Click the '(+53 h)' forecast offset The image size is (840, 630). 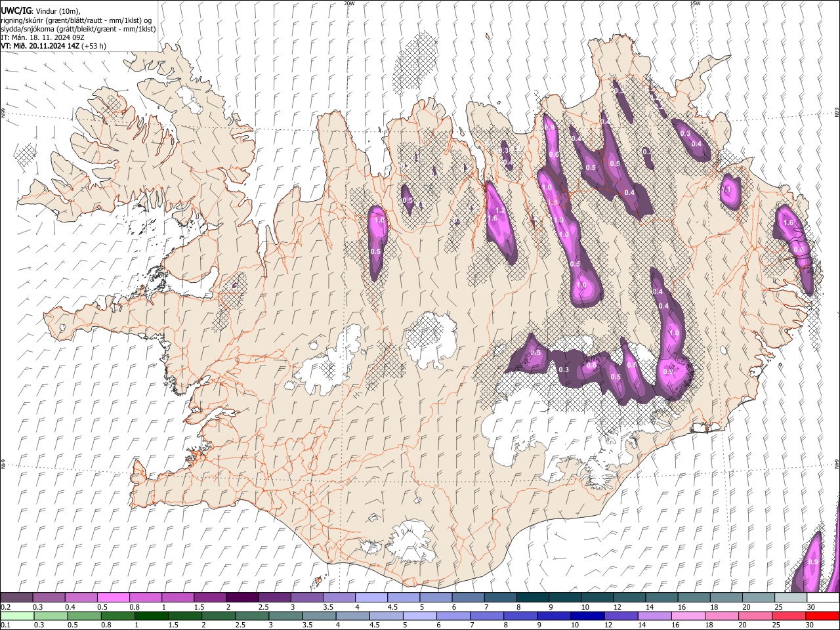(94, 46)
